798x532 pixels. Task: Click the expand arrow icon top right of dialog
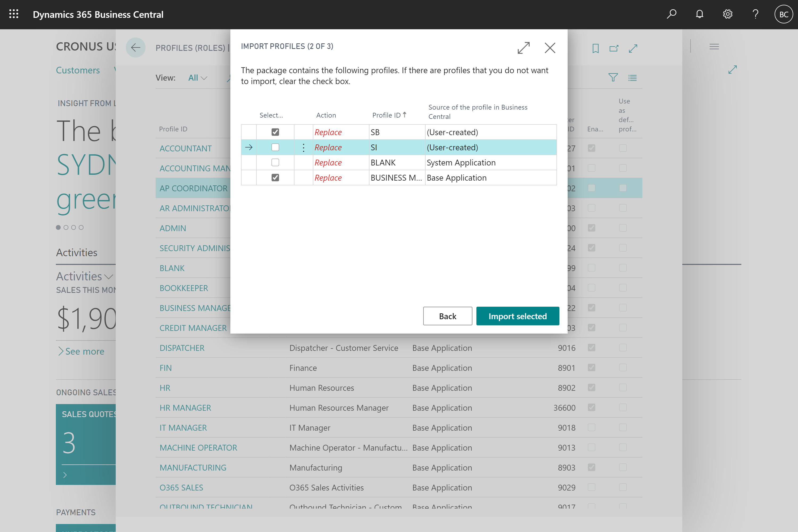coord(523,48)
